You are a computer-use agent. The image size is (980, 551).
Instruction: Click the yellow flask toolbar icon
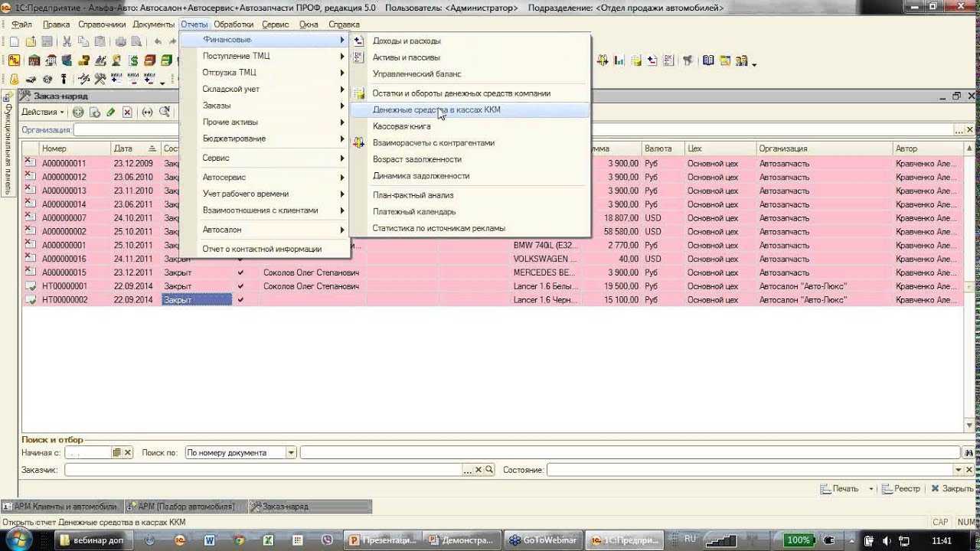(x=14, y=80)
